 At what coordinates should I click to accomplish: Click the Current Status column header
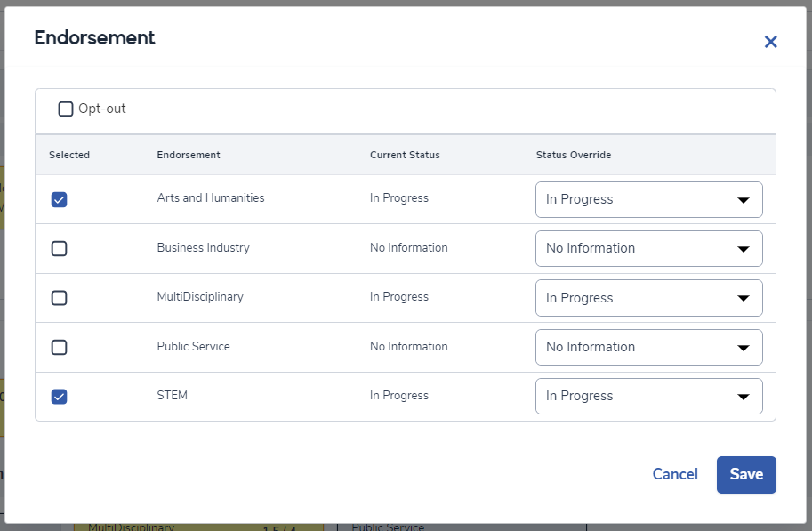tap(405, 155)
